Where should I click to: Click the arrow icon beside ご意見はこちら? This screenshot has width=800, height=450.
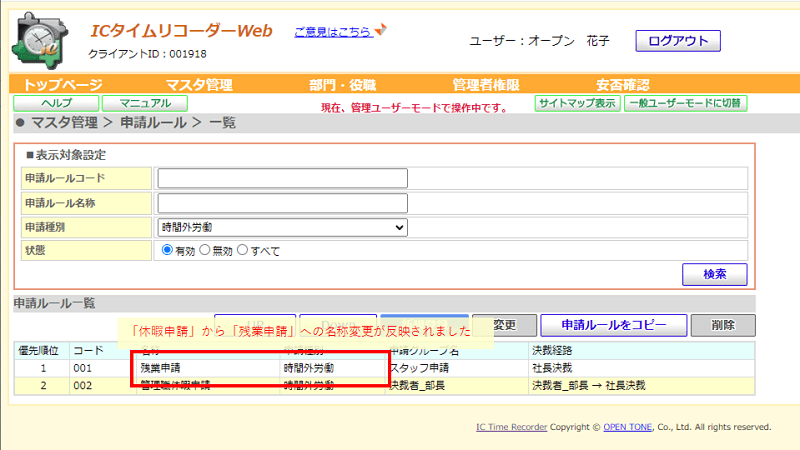(381, 30)
